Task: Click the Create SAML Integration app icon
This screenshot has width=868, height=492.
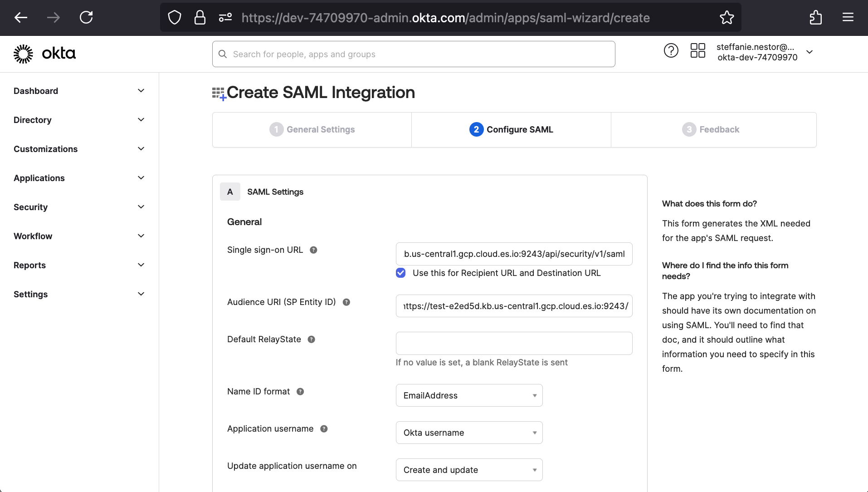Action: [x=219, y=93]
